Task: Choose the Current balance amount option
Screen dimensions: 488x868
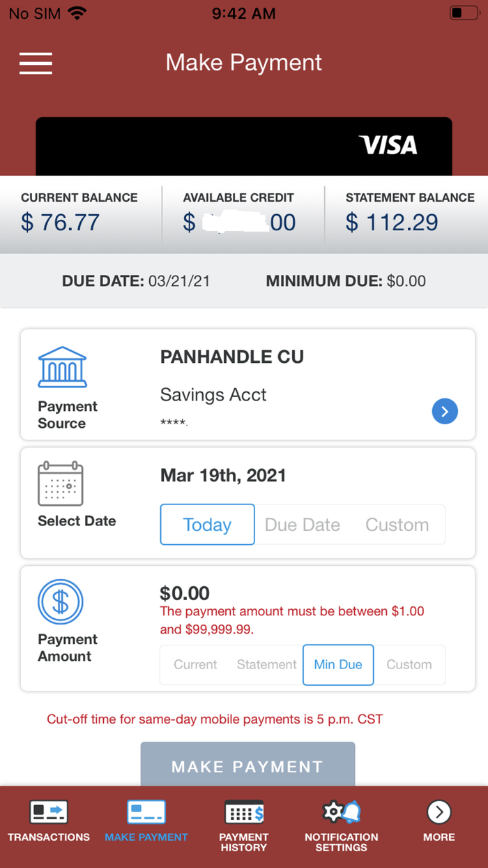Action: tap(195, 664)
